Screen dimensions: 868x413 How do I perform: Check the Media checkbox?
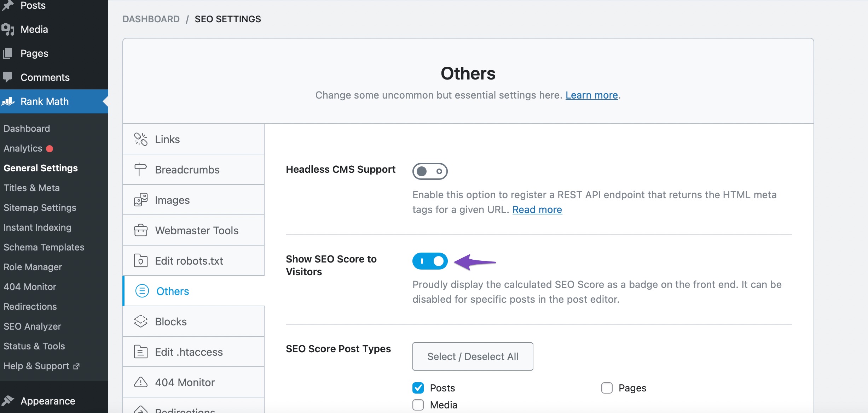(x=418, y=405)
